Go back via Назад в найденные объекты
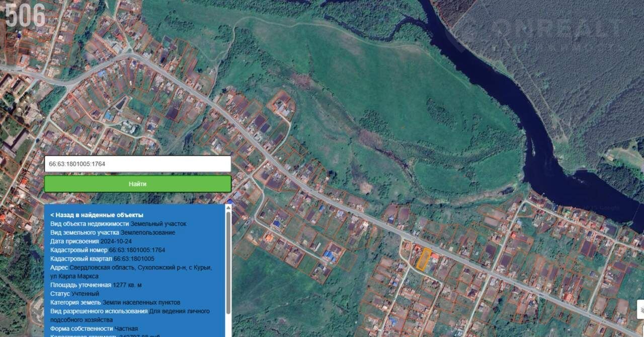Screen dimensions: 644x337 [97, 215]
